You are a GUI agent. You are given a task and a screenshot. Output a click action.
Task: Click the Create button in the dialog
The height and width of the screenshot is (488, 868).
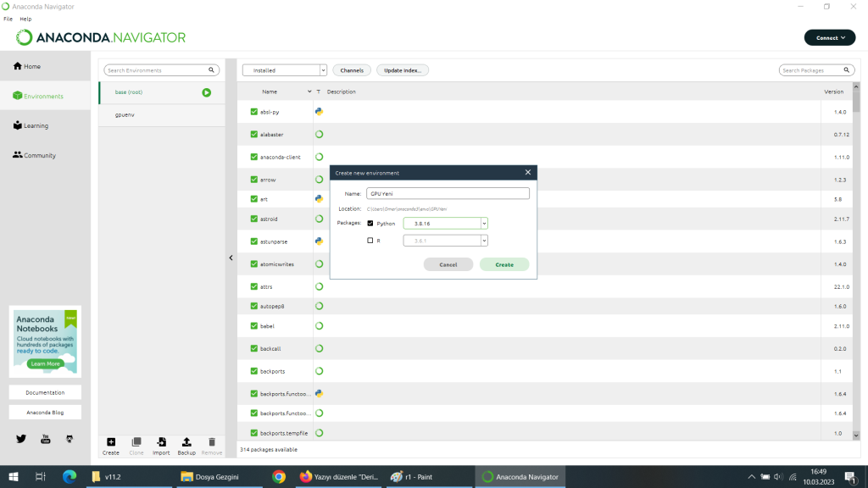coord(504,264)
